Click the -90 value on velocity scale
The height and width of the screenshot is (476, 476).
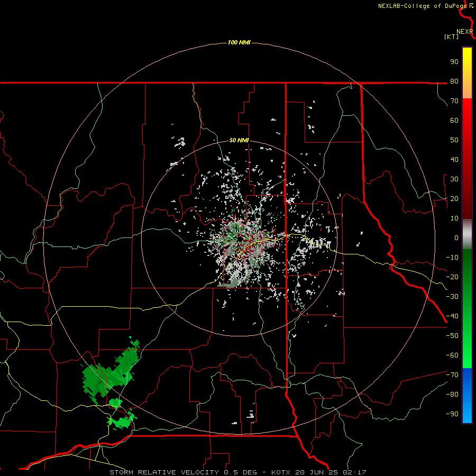pos(452,414)
